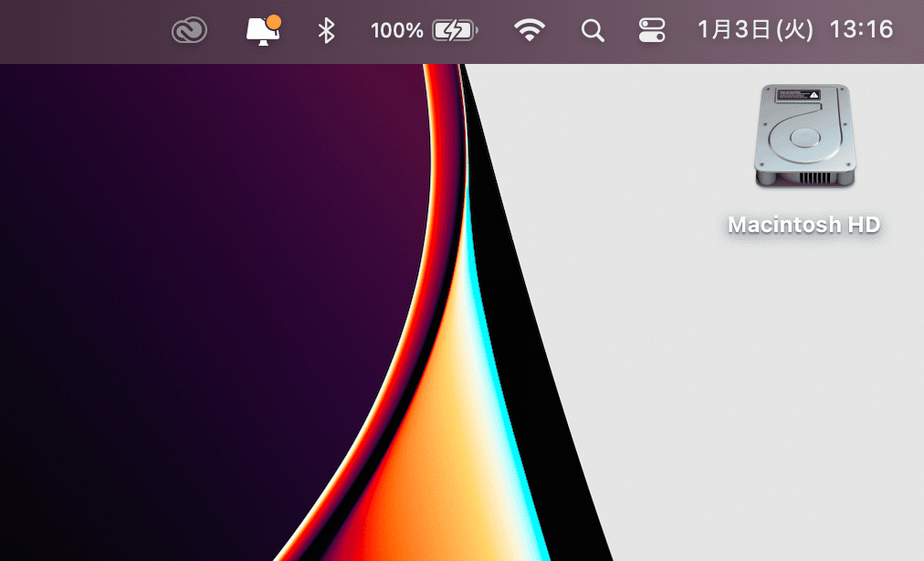Select the Macintosh HD label text
This screenshot has height=561, width=924.
(804, 224)
